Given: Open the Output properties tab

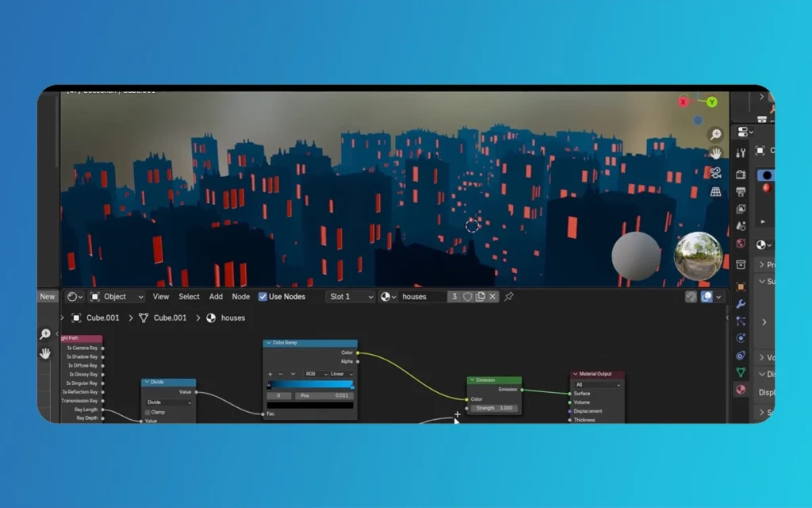Looking at the screenshot, I should (741, 192).
